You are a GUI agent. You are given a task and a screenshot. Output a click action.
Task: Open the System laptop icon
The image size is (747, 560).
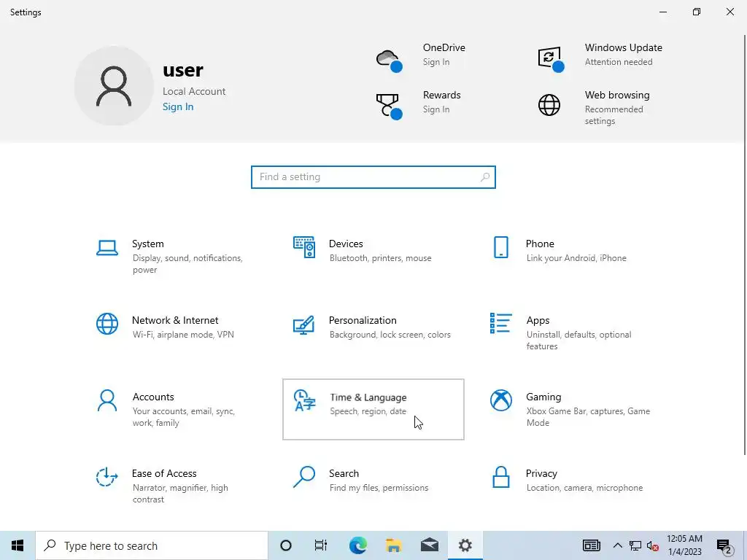click(x=107, y=248)
